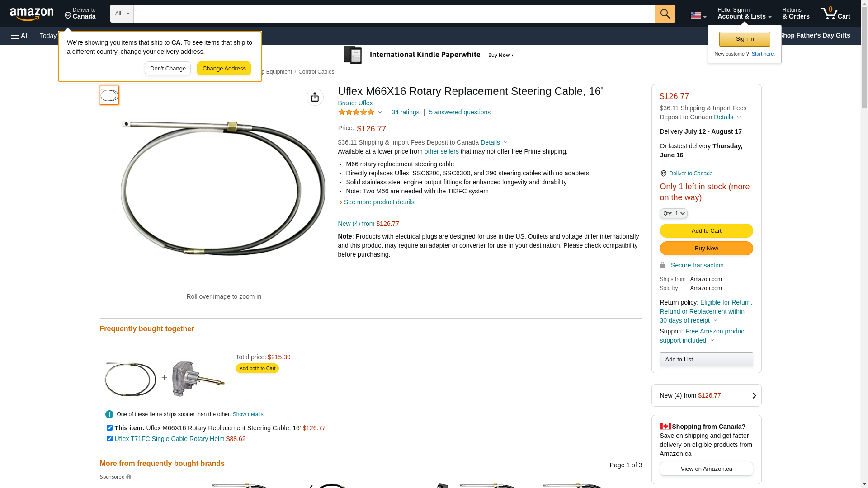Open the All hamburger menu
Viewport: 868px width, 488px height.
pos(20,36)
